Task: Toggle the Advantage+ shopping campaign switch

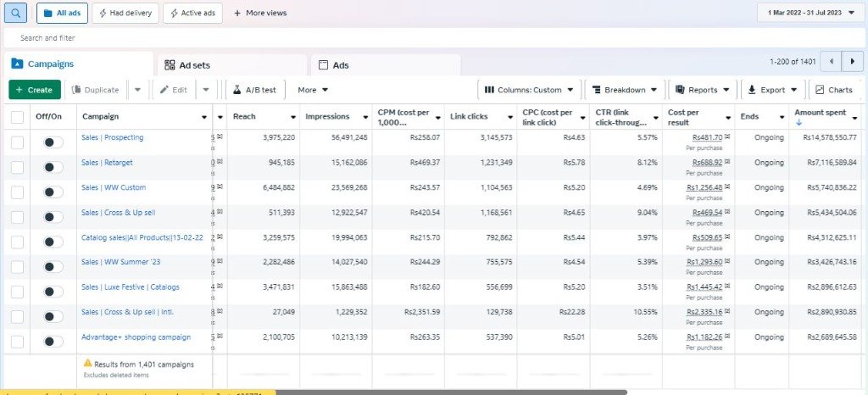Action: [53, 342]
